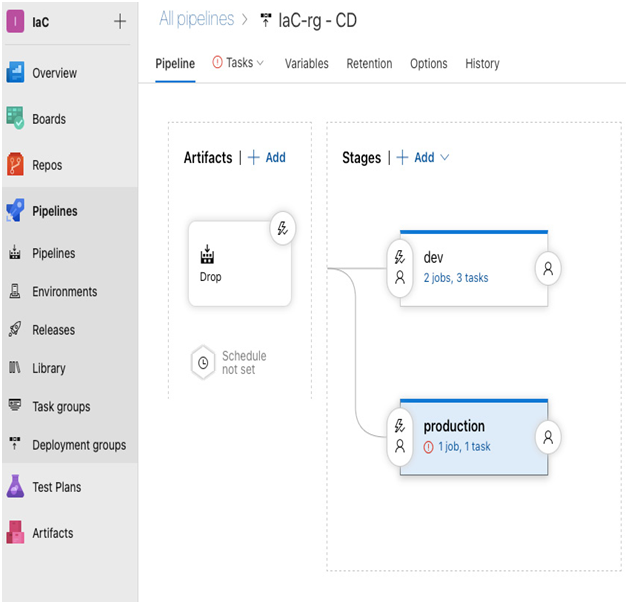Add a new artifact

[x=267, y=157]
